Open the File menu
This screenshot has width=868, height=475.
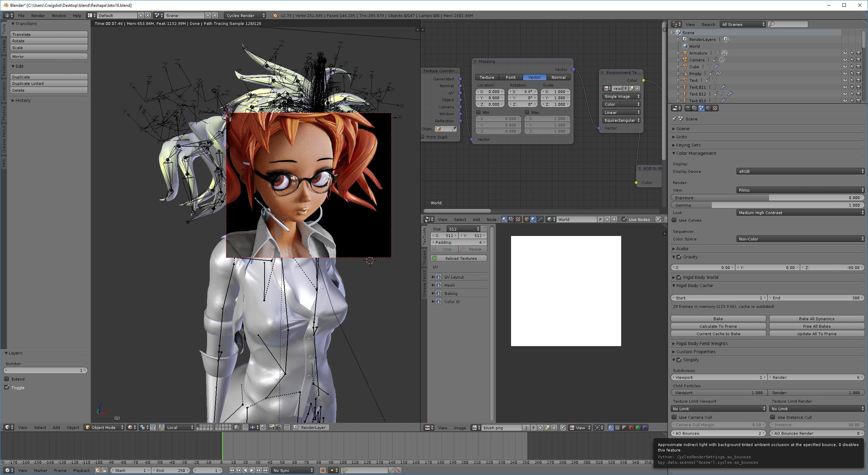21,15
